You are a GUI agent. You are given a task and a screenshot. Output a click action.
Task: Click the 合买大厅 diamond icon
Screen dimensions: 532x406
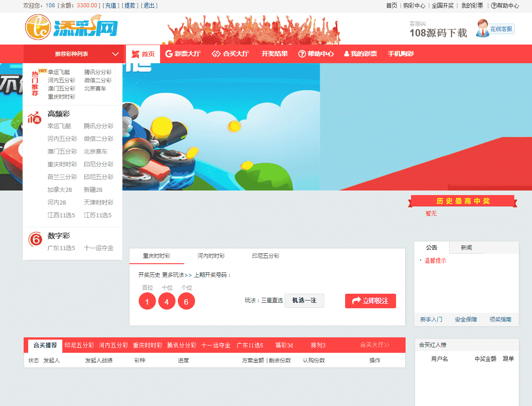point(216,54)
